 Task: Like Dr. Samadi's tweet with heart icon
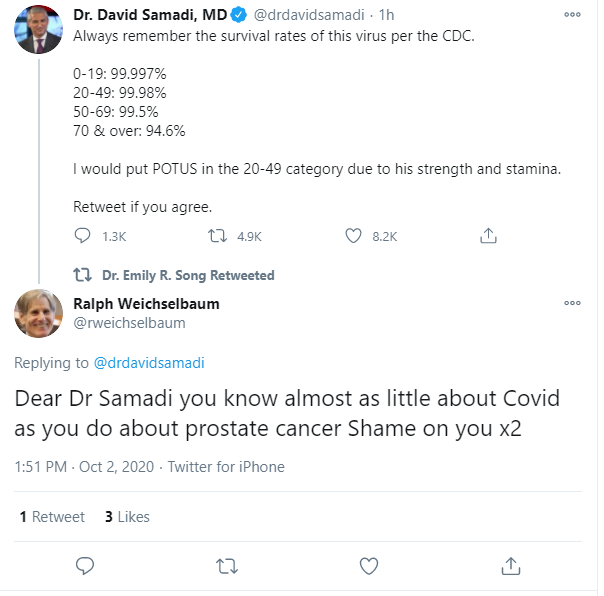[x=352, y=236]
